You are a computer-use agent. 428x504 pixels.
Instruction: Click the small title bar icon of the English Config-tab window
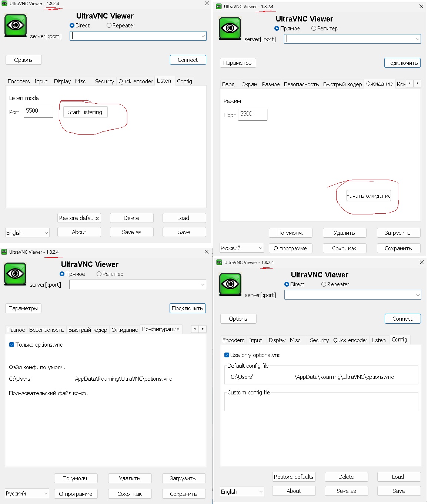219,263
